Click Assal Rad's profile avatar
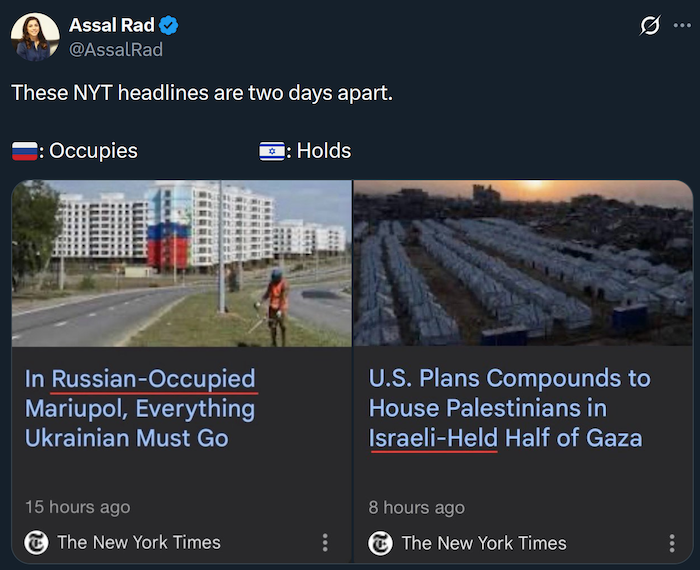The width and height of the screenshot is (700, 570). 35,37
